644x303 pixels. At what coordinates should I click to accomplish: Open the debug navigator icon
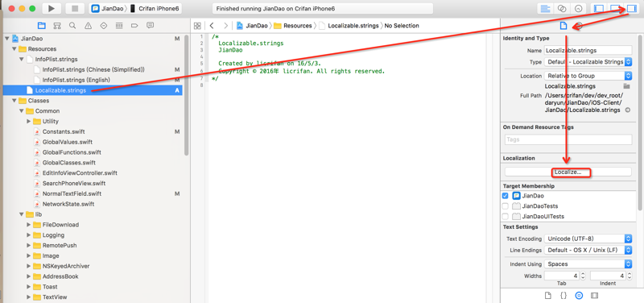[x=119, y=26]
